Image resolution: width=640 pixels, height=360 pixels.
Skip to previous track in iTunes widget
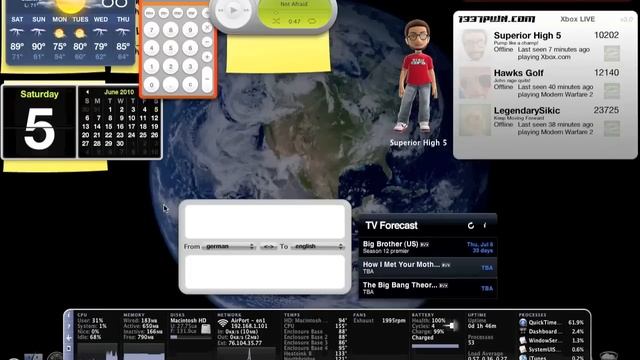point(221,11)
